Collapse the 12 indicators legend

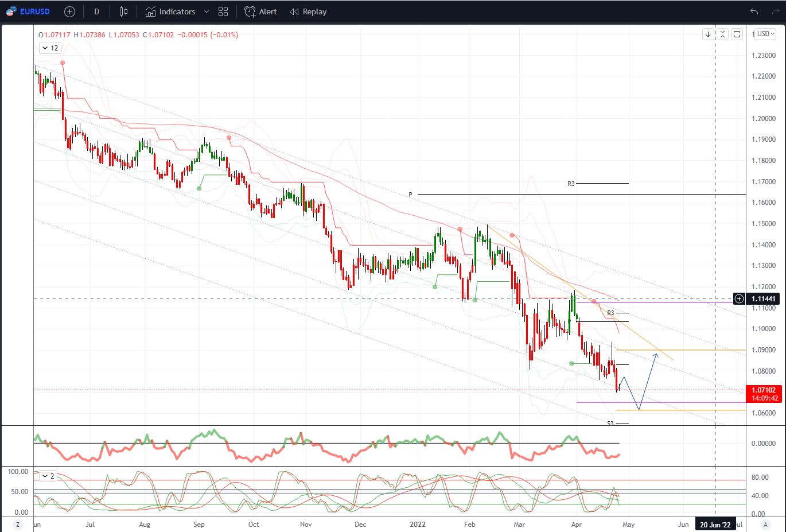(50, 48)
